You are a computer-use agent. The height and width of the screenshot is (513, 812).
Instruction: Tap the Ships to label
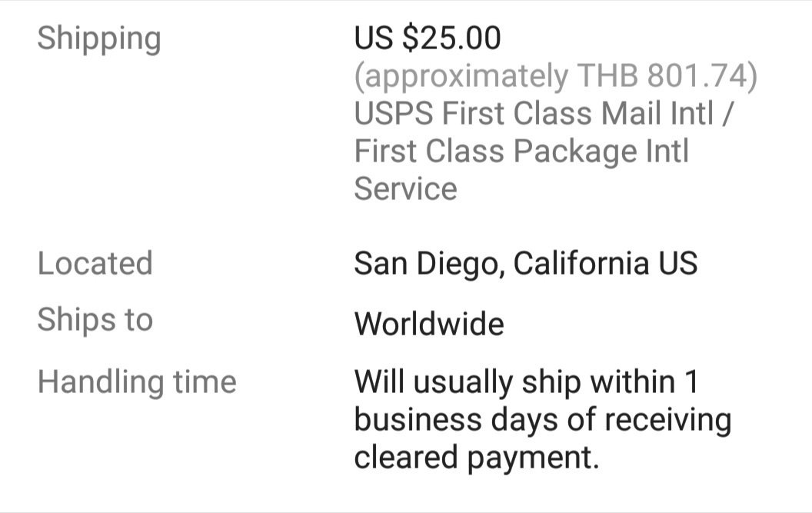coord(95,319)
